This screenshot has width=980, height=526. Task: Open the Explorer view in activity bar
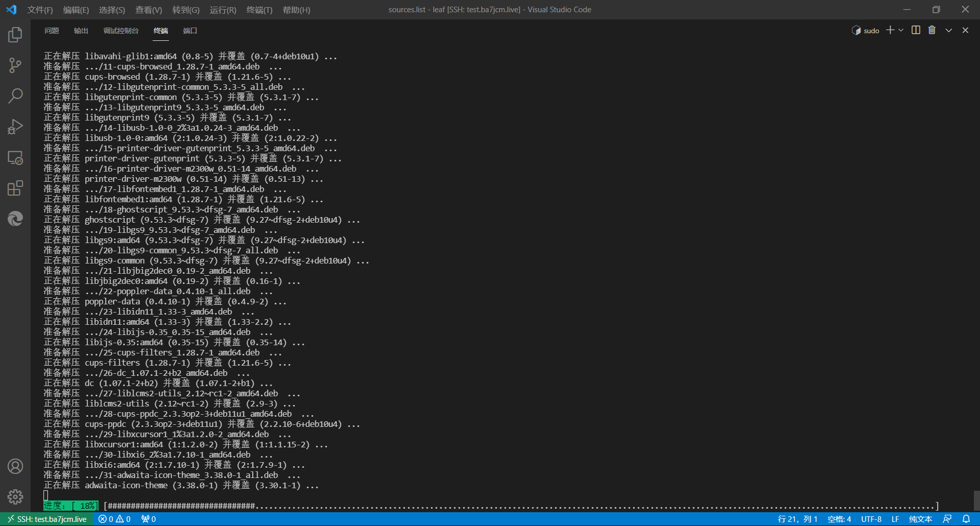point(15,35)
